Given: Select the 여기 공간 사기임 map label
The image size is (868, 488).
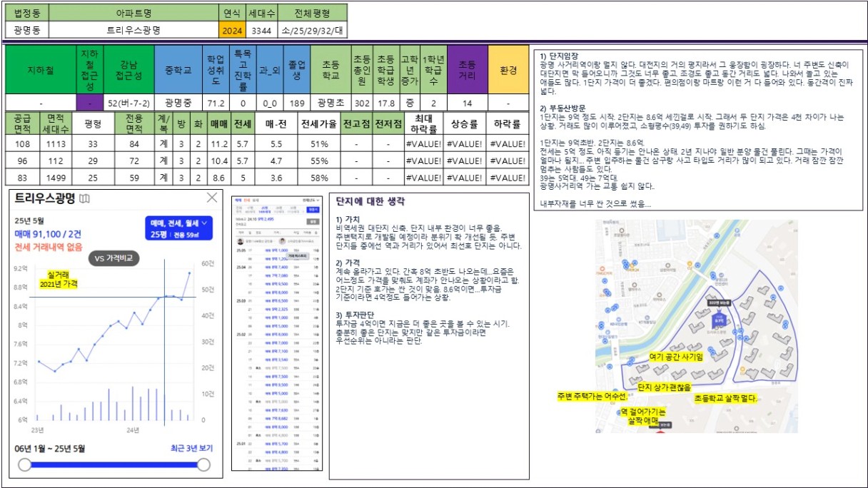Looking at the screenshot, I should (676, 356).
